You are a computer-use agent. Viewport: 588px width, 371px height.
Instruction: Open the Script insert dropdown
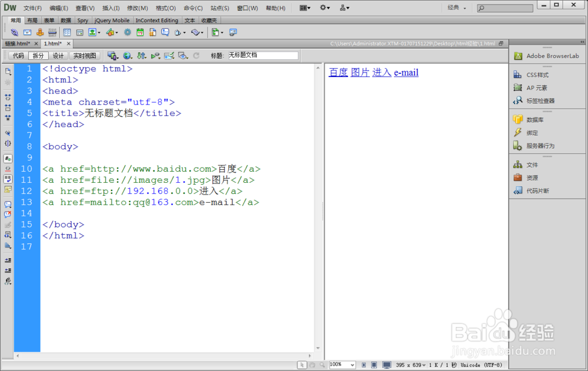point(197,32)
